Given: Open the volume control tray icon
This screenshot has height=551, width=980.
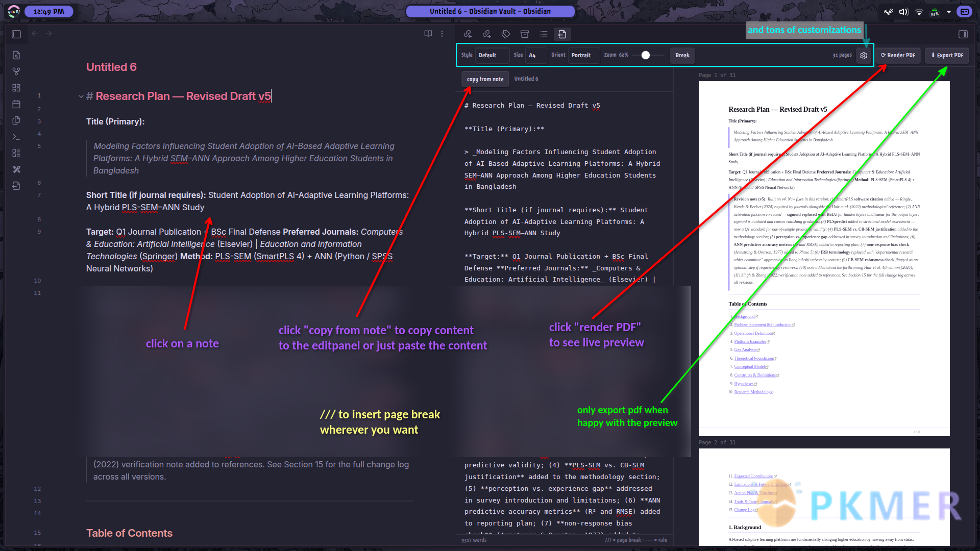Looking at the screenshot, I should point(903,12).
